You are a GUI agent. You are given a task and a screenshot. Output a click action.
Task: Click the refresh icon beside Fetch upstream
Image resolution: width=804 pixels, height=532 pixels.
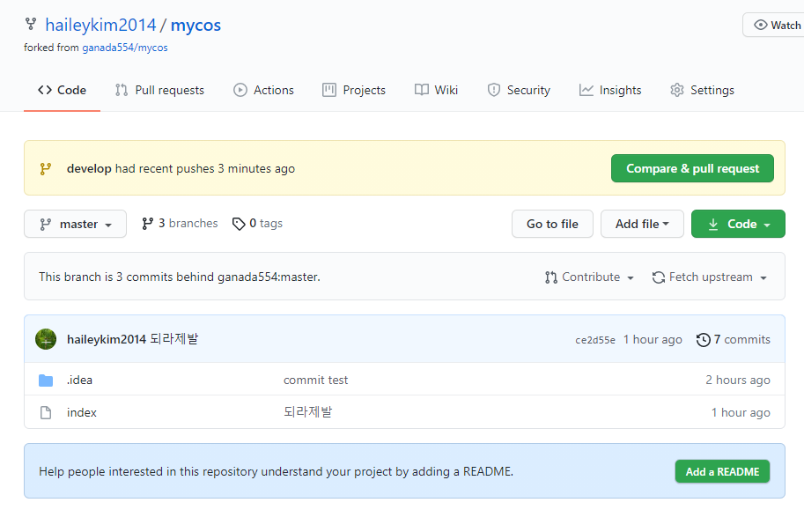click(x=659, y=277)
